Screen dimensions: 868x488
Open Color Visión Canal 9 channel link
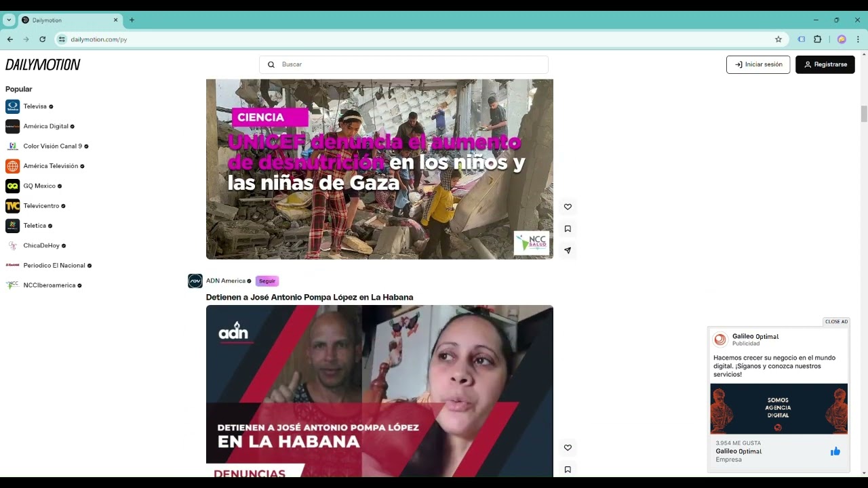tap(53, 146)
